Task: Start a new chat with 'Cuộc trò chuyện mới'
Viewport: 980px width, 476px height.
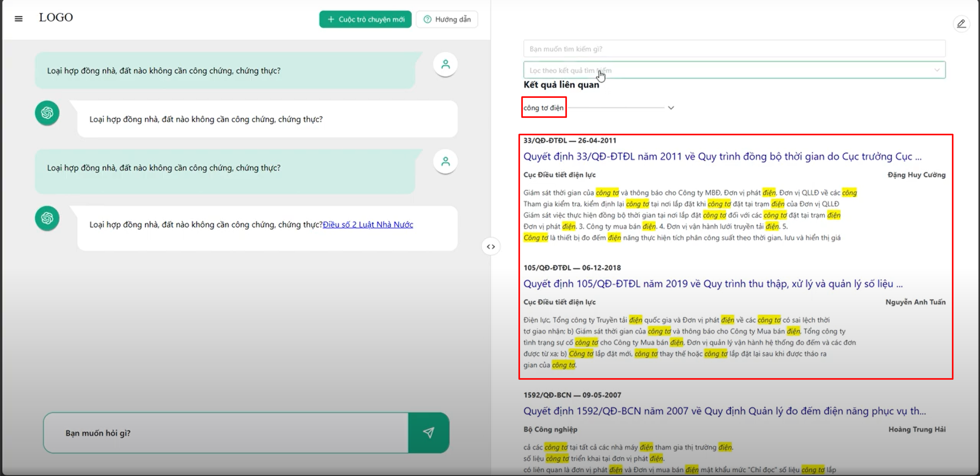Action: tap(365, 19)
